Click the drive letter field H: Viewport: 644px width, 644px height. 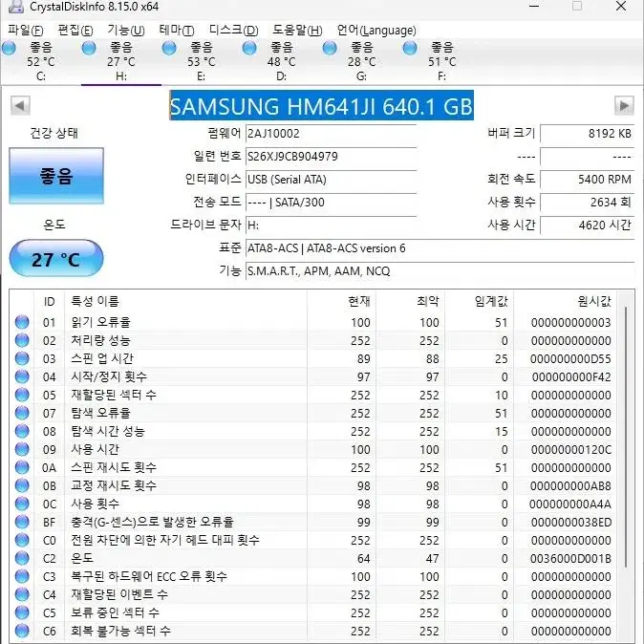[x=331, y=225]
